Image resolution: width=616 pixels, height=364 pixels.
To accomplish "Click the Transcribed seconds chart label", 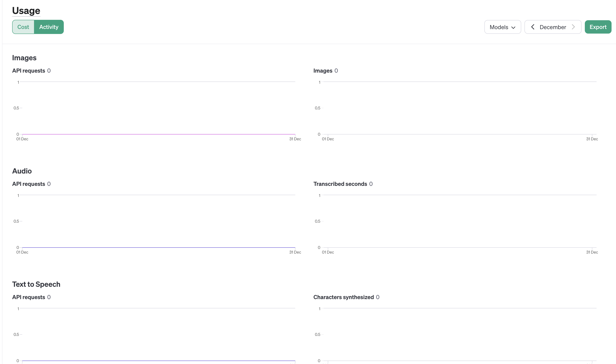I will (340, 184).
